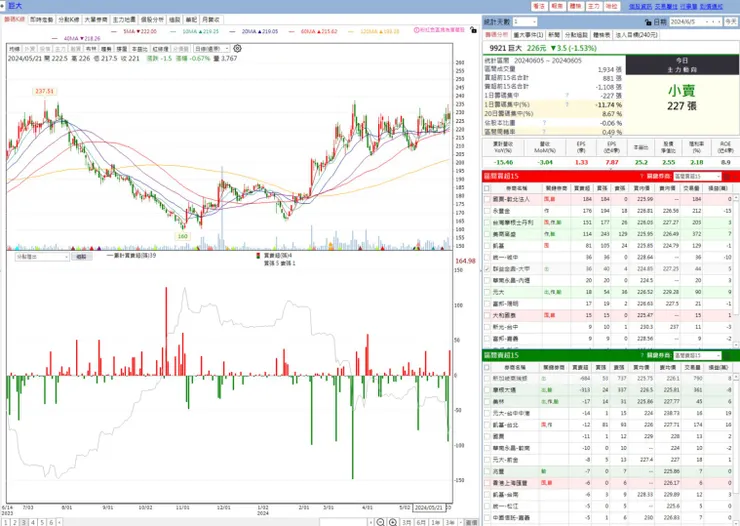Click the 買均價 column header in buy table

[x=641, y=188]
